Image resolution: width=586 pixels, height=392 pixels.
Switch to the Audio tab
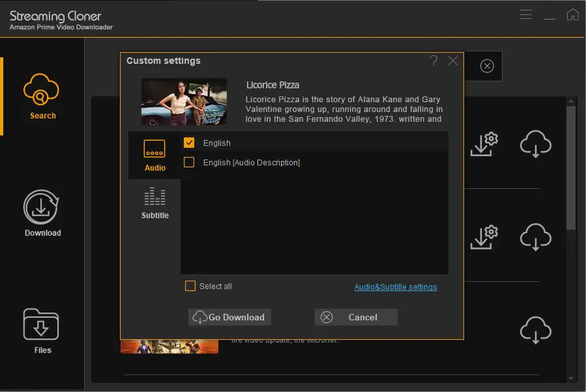pyautogui.click(x=154, y=156)
